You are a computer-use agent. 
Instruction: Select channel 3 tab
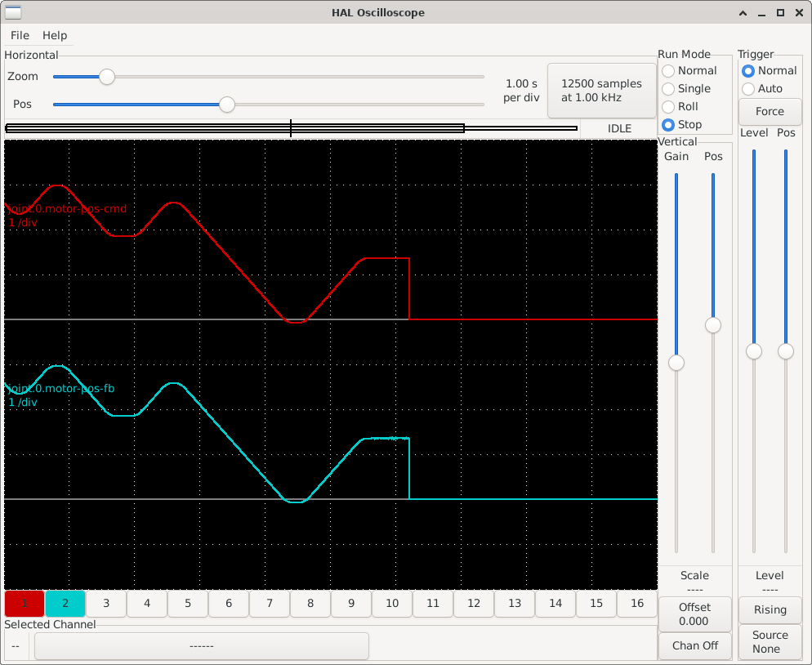coord(105,604)
